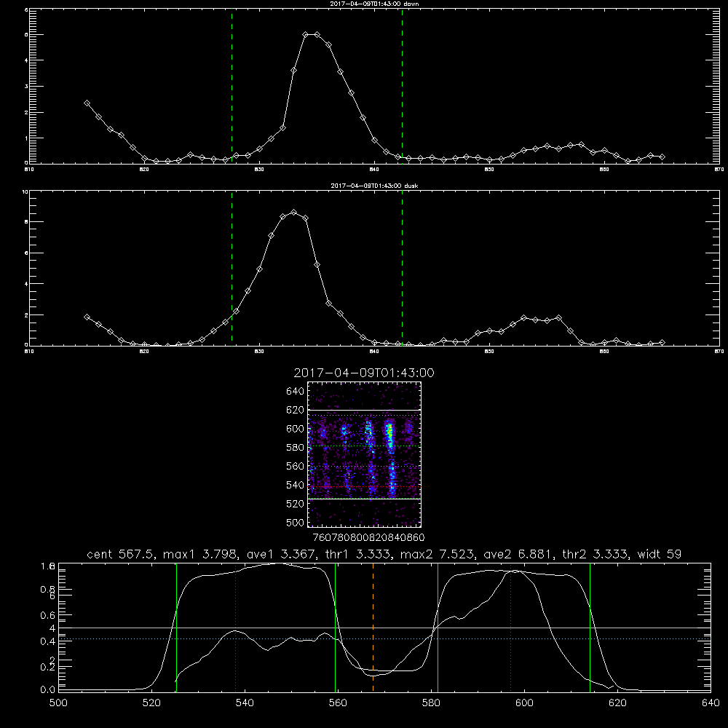Click the green dashed line near 828 in dusk plot

point(232,268)
